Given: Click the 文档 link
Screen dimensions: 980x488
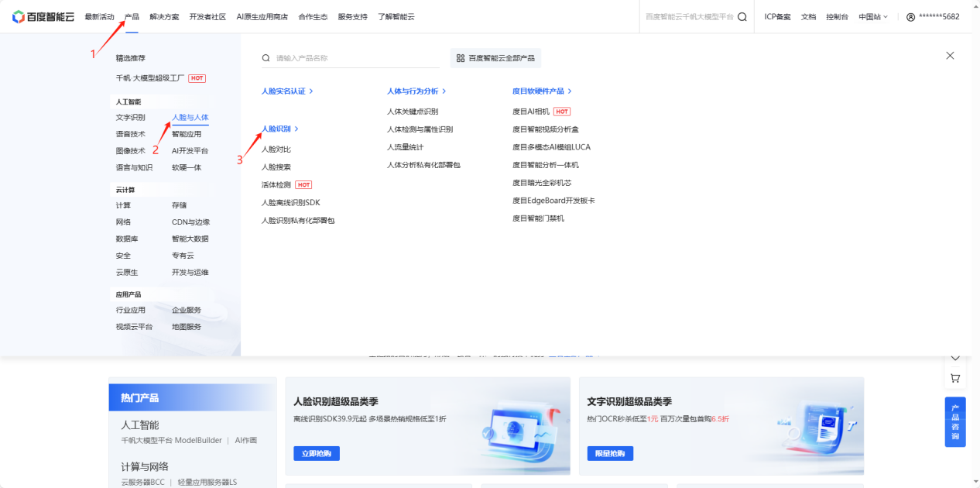Looking at the screenshot, I should tap(808, 17).
